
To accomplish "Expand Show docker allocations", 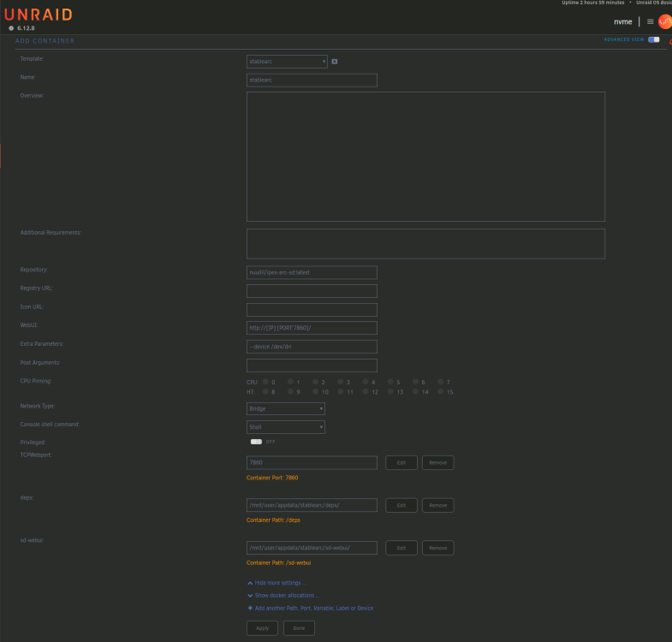I will click(x=283, y=595).
